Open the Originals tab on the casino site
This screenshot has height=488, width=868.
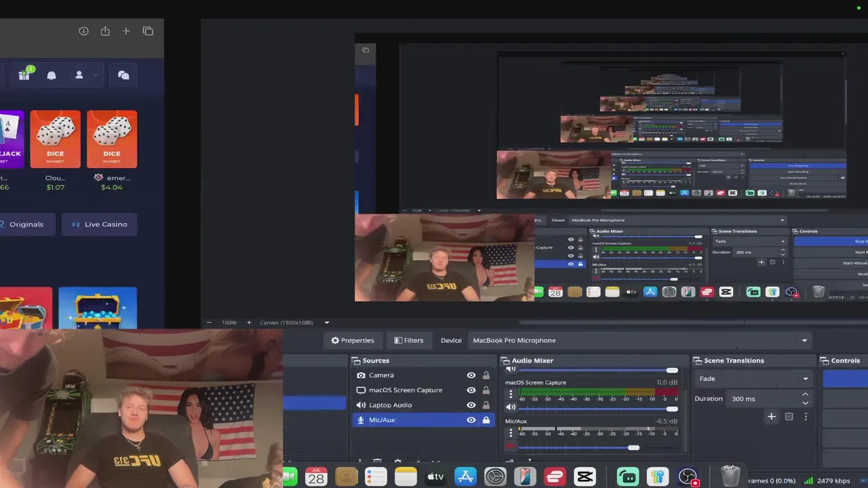coord(25,224)
